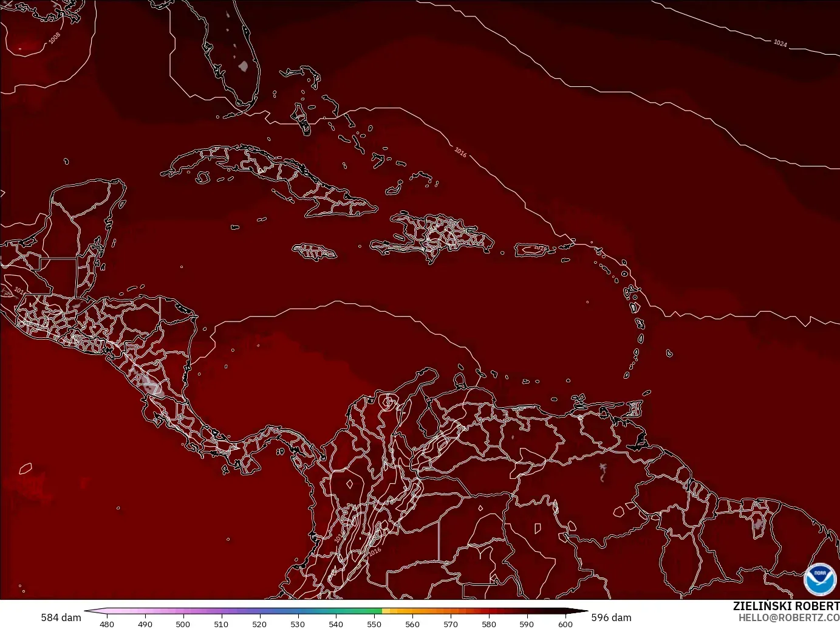Click the 1008 isobar label

pos(55,38)
